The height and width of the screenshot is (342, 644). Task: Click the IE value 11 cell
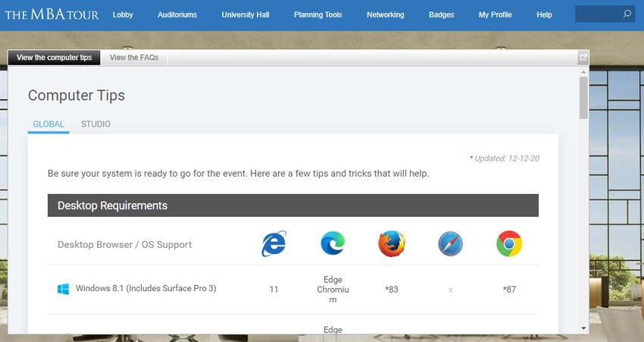click(274, 290)
